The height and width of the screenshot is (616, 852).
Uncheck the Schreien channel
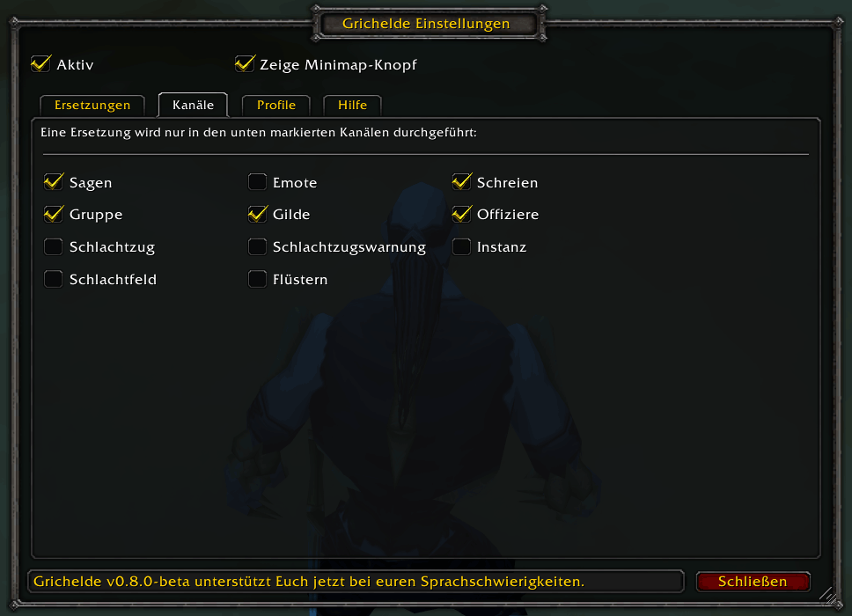click(x=461, y=182)
